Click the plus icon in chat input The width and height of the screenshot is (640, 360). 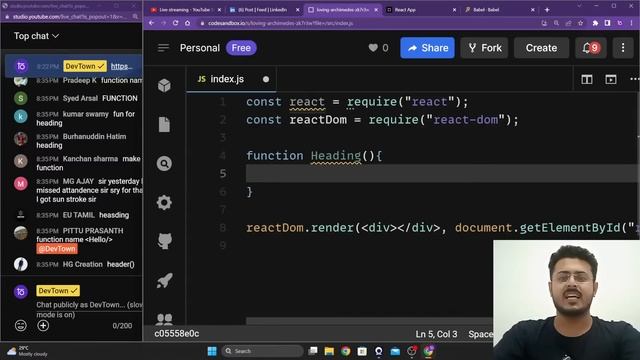tap(43, 325)
